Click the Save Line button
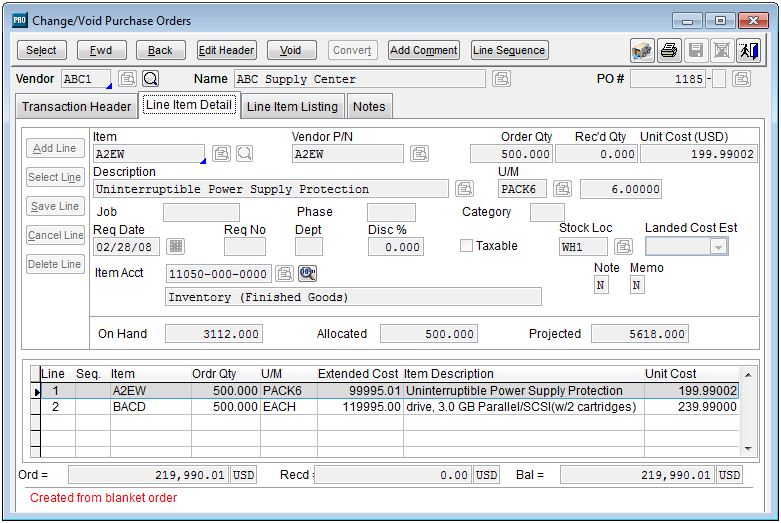The image size is (781, 523). 55,206
